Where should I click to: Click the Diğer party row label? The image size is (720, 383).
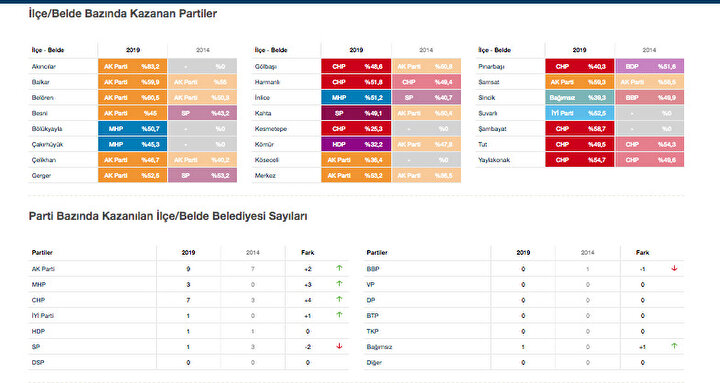pos(374,363)
